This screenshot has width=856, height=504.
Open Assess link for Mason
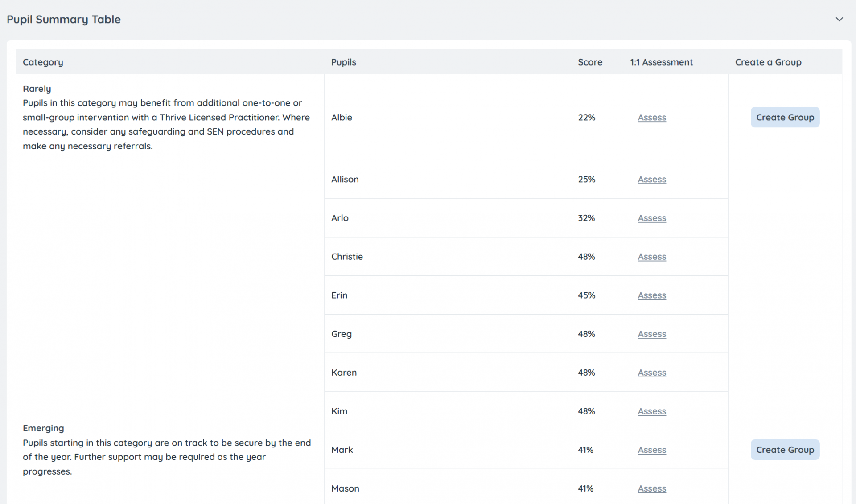pyautogui.click(x=651, y=488)
